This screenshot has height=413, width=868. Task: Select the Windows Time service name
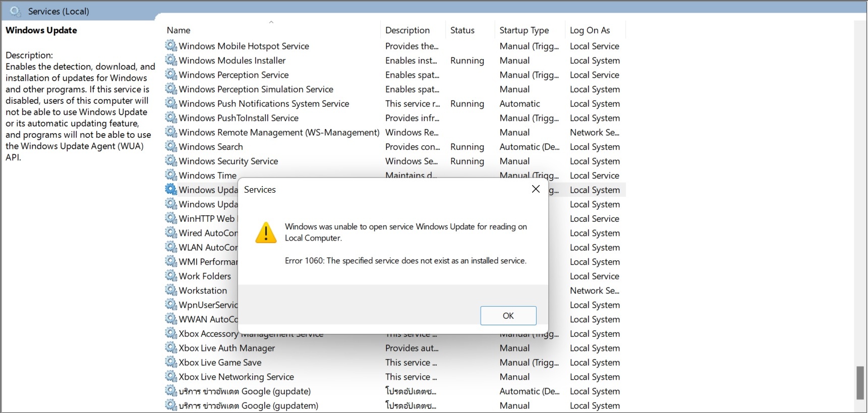coord(208,175)
